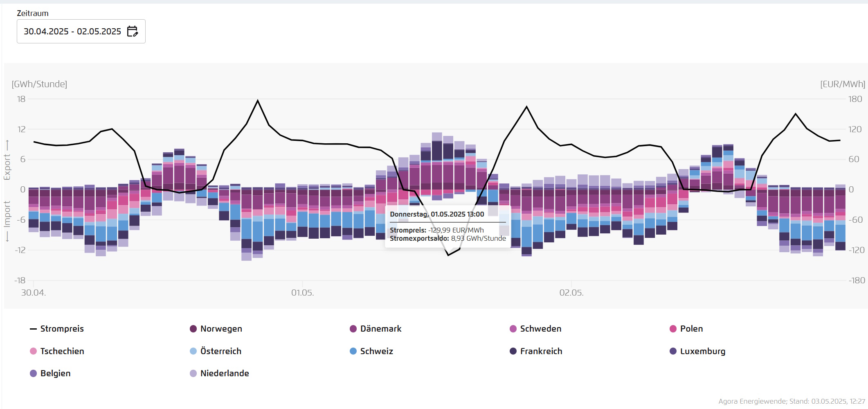
Task: Click the 01.05. date axis label
Action: 302,293
